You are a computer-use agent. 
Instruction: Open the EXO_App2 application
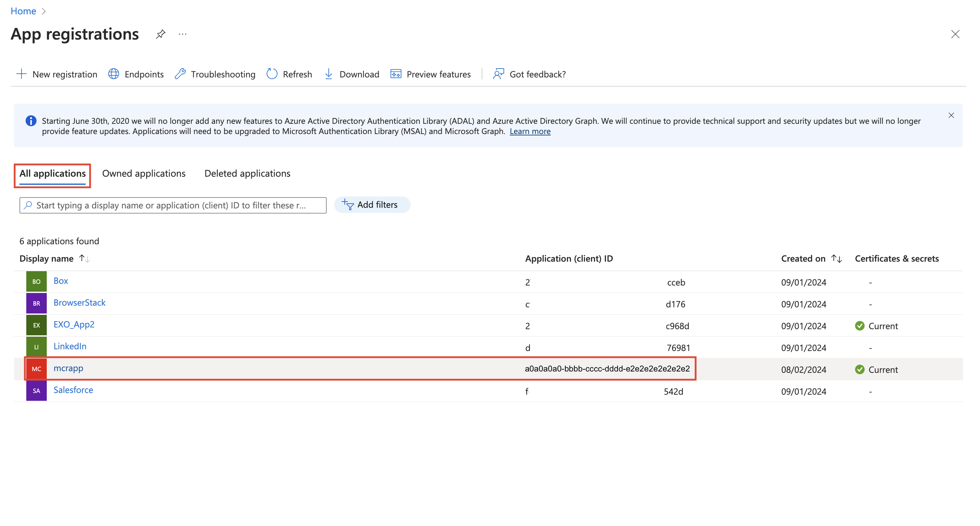pos(74,324)
